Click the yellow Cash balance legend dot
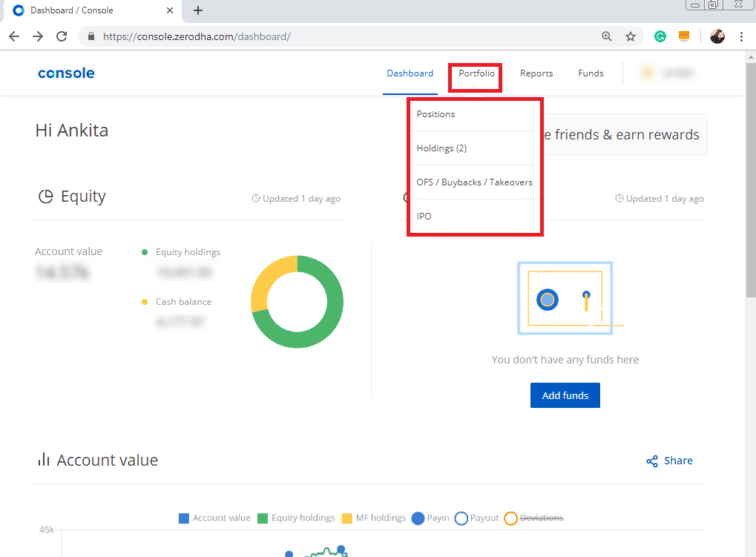Viewport: 756px width, 557px height. (144, 302)
